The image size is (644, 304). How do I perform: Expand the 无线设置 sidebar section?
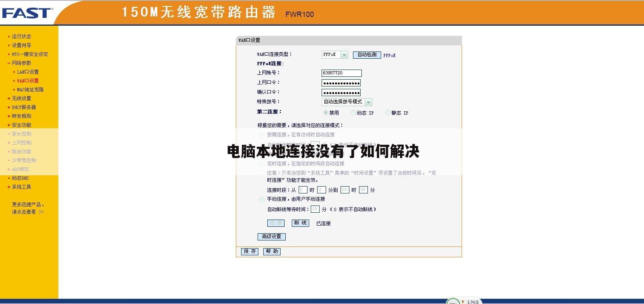21,98
